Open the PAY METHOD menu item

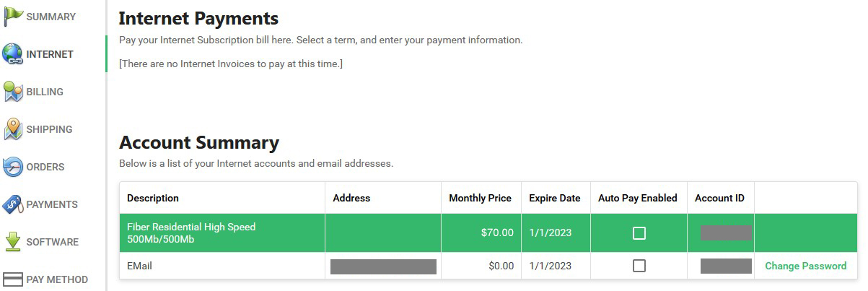[57, 279]
